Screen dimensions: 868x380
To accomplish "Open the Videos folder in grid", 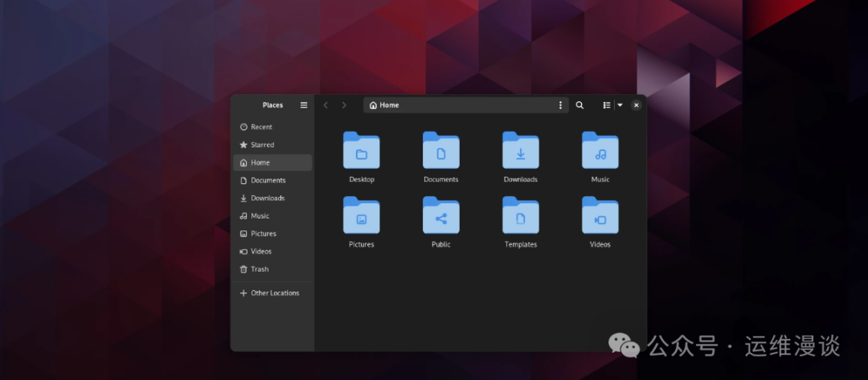I will (600, 215).
